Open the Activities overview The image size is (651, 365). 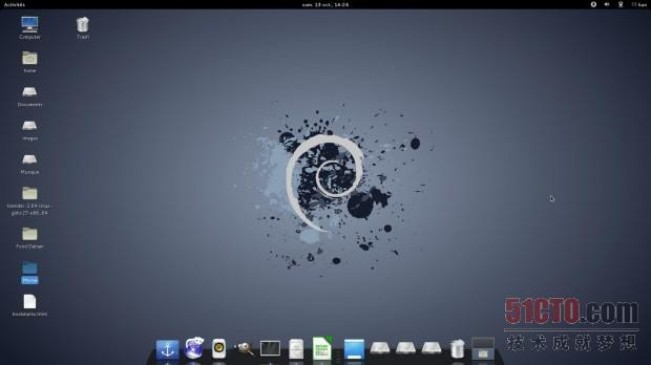click(15, 5)
